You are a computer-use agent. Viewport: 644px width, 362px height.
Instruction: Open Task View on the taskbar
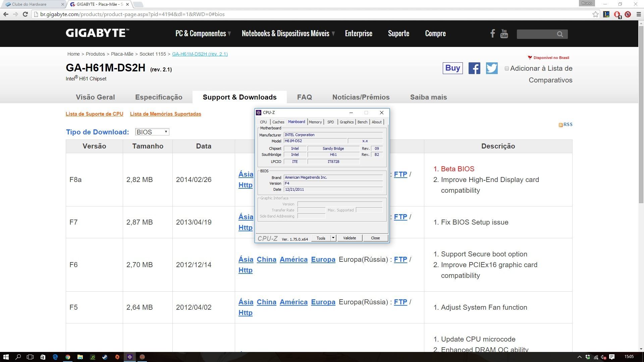(x=31, y=357)
